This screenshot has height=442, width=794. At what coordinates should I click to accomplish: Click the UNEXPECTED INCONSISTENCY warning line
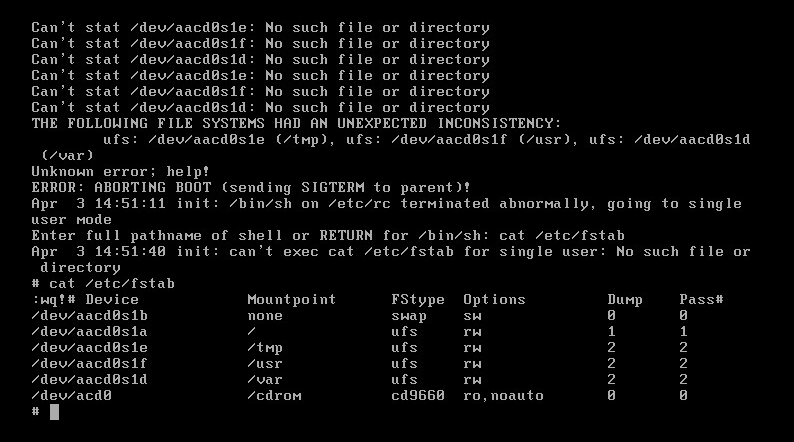(x=296, y=123)
